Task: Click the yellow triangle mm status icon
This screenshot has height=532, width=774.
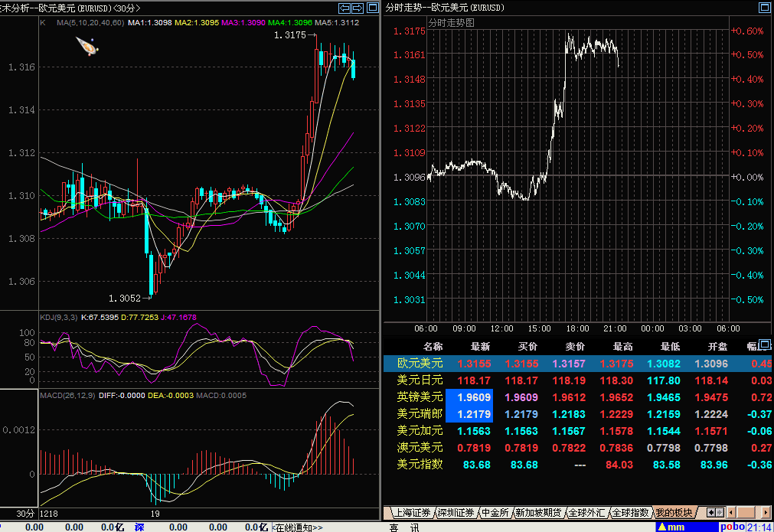Action: (x=670, y=527)
